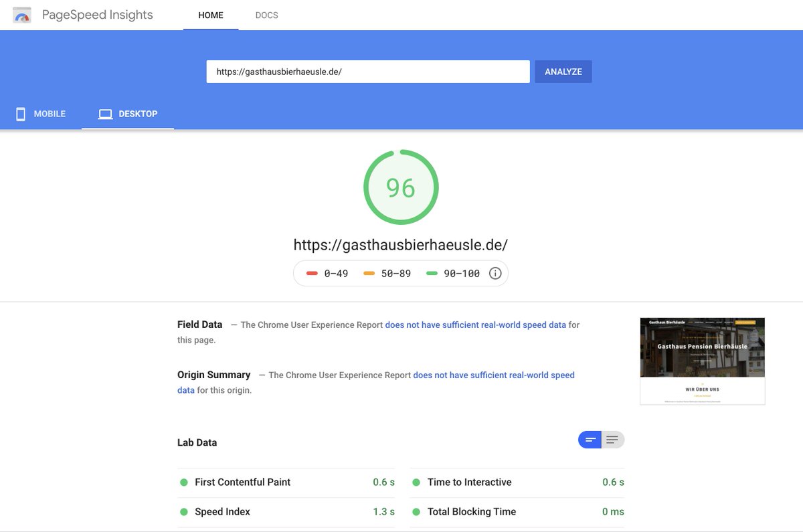Image resolution: width=803 pixels, height=532 pixels.
Task: Click the green dot beside Speed Index
Action: 184,512
